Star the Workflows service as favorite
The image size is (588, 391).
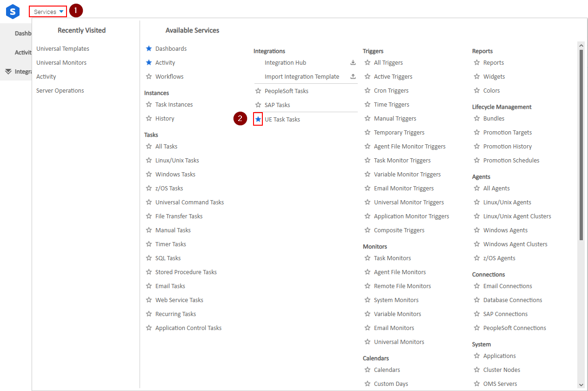click(x=149, y=77)
